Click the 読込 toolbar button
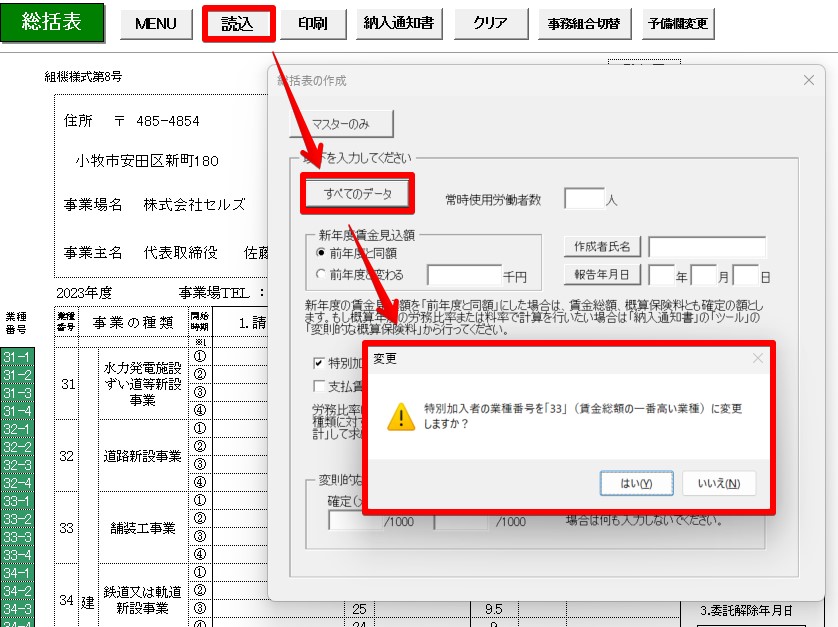Image resolution: width=838 pixels, height=627 pixels. pyautogui.click(x=238, y=24)
